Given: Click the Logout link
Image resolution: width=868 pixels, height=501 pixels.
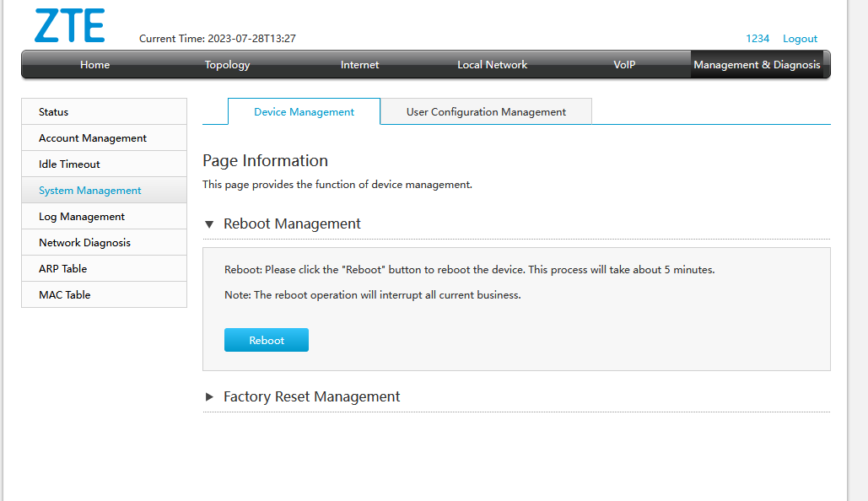Looking at the screenshot, I should coord(800,39).
